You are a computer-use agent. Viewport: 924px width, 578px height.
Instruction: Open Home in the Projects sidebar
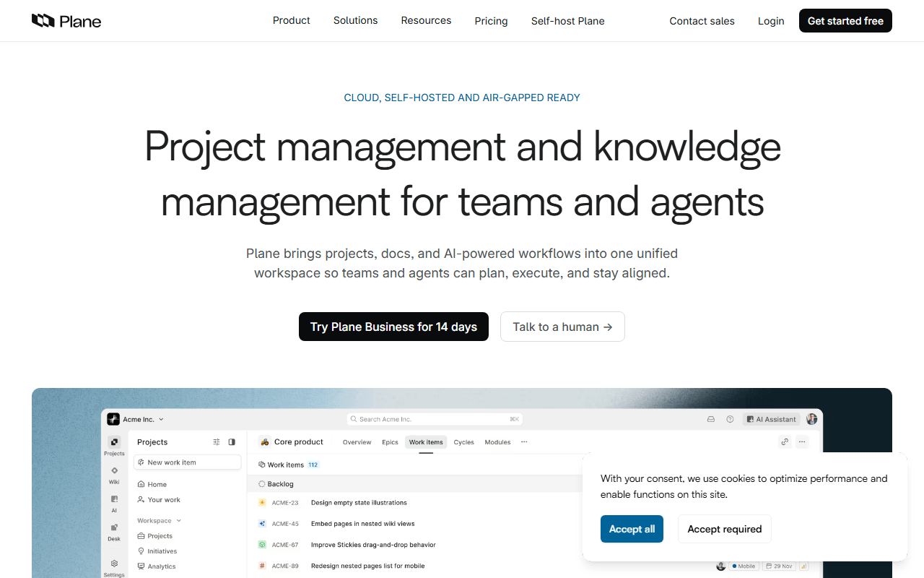(152, 485)
